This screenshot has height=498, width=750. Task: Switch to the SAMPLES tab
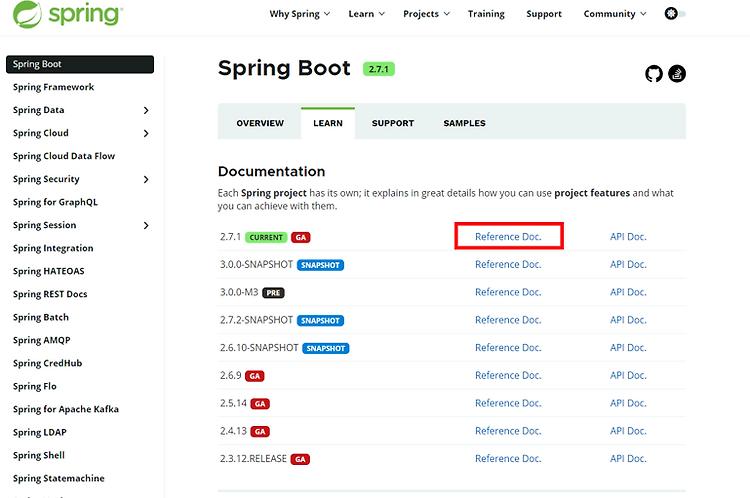pos(464,123)
